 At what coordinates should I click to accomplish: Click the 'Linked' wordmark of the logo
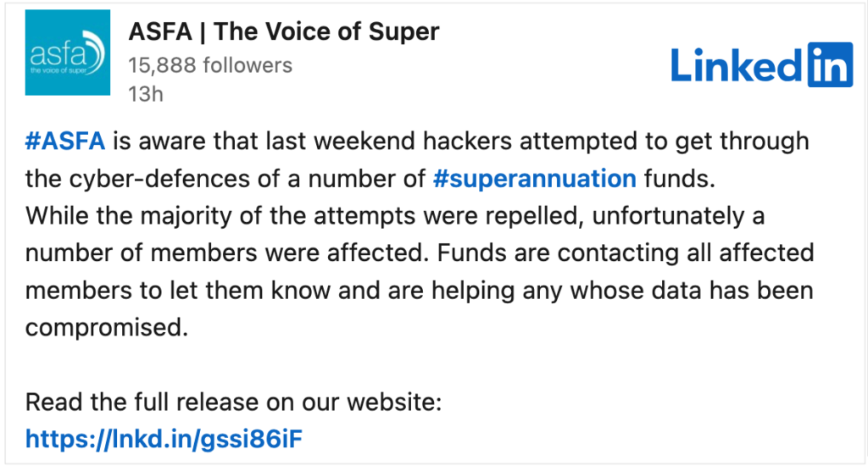tap(737, 66)
